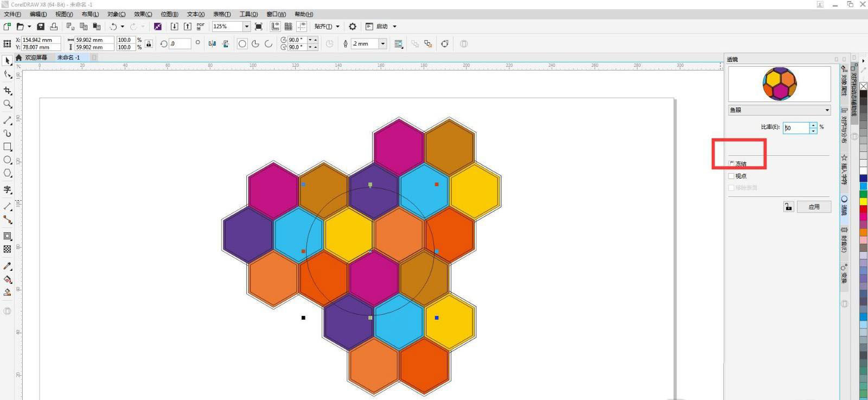Activate the Polygon tool

[8, 173]
